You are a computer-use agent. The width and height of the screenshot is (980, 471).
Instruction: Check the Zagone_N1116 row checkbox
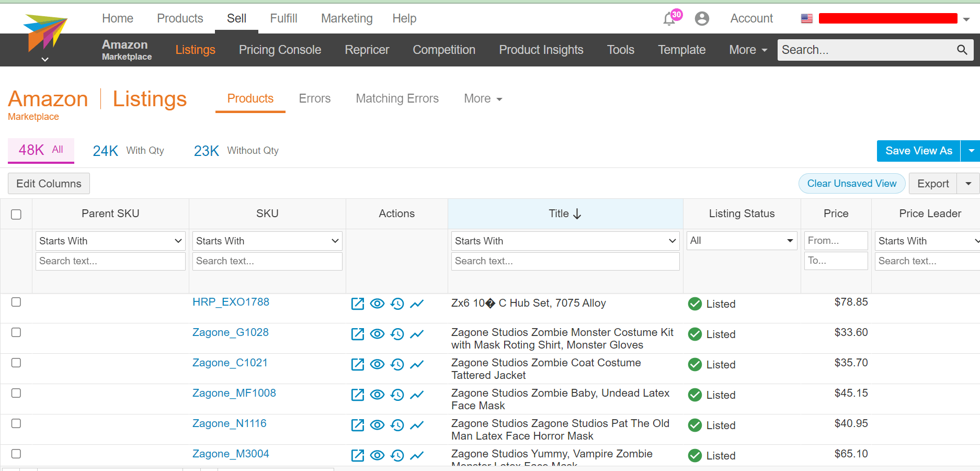click(16, 423)
